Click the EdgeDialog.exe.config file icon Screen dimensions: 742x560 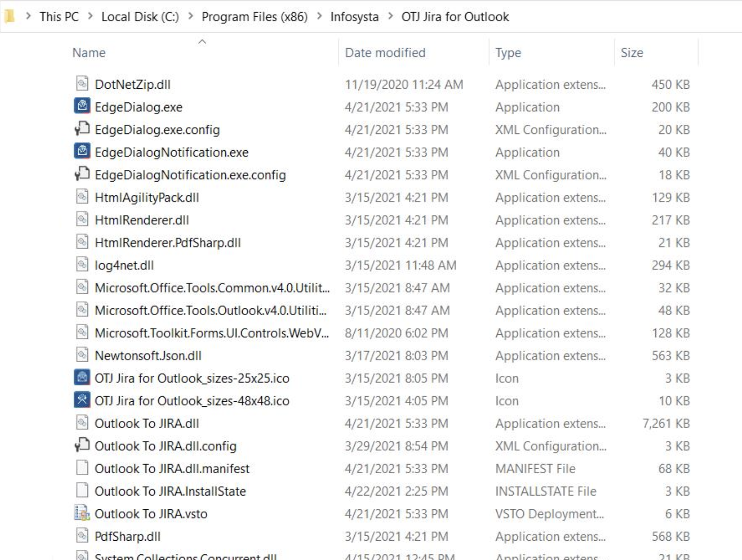82,129
